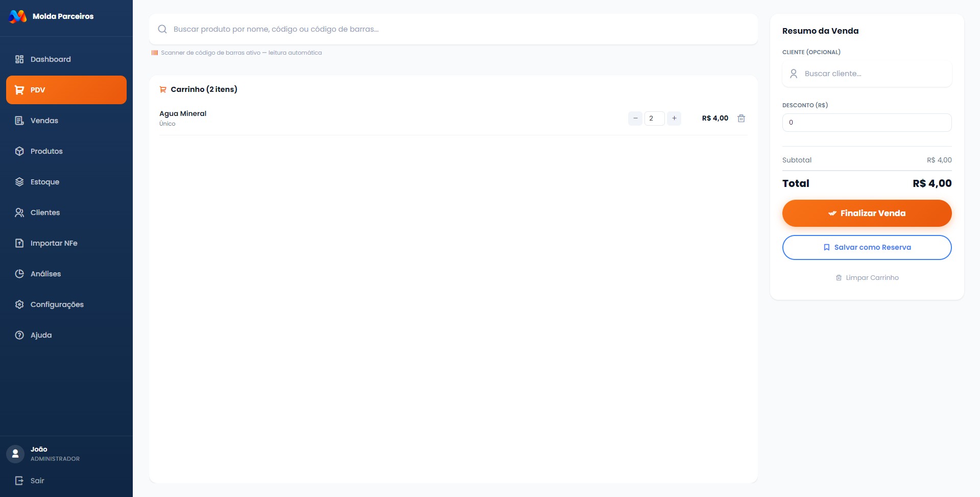Delete Agua Mineral using trash icon
The height and width of the screenshot is (497, 980).
pos(741,119)
